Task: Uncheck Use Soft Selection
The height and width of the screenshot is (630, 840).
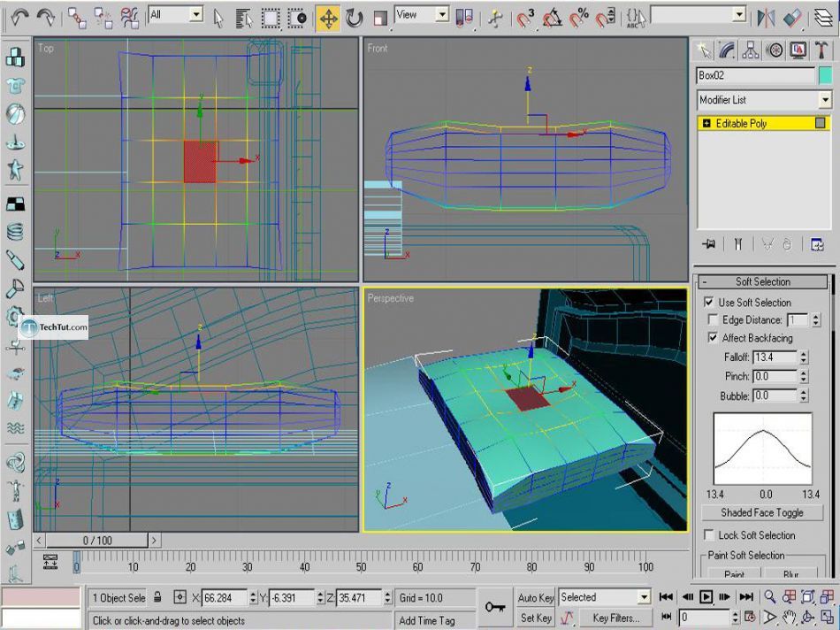Action: [x=709, y=303]
